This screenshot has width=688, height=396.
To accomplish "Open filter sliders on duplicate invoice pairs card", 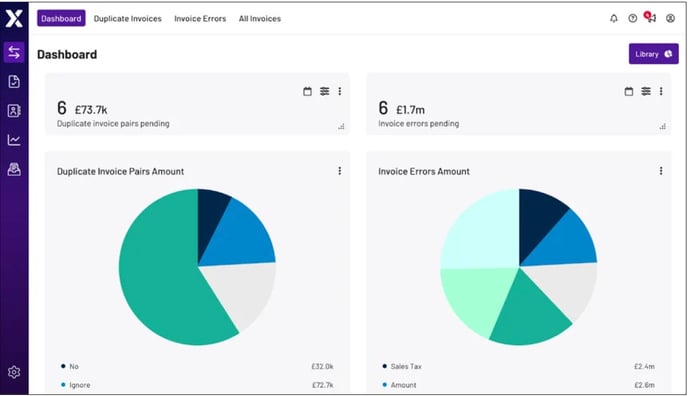I will pyautogui.click(x=324, y=91).
